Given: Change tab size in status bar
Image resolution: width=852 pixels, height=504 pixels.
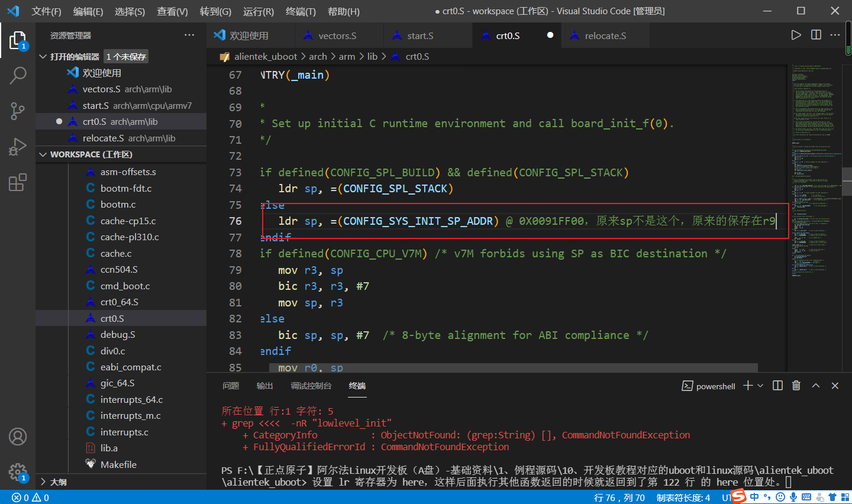Looking at the screenshot, I should 683,497.
